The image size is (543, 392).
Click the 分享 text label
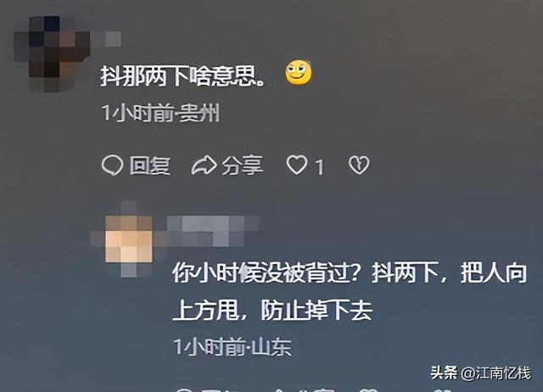pos(242,165)
